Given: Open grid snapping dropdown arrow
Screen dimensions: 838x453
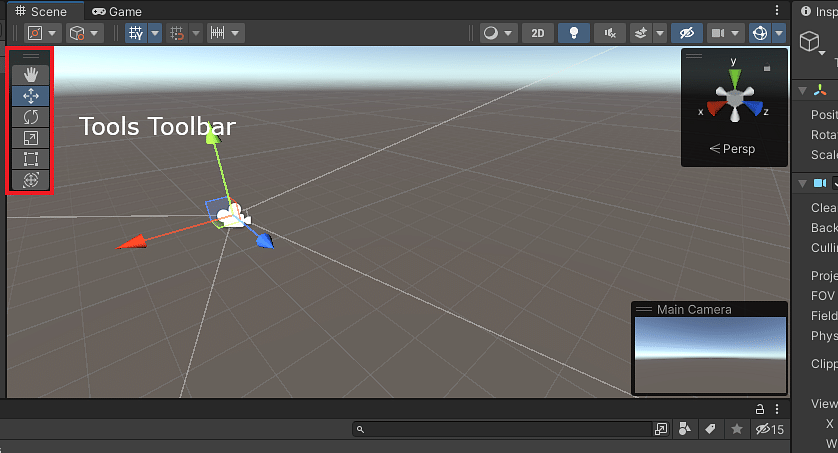Looking at the screenshot, I should (x=196, y=33).
